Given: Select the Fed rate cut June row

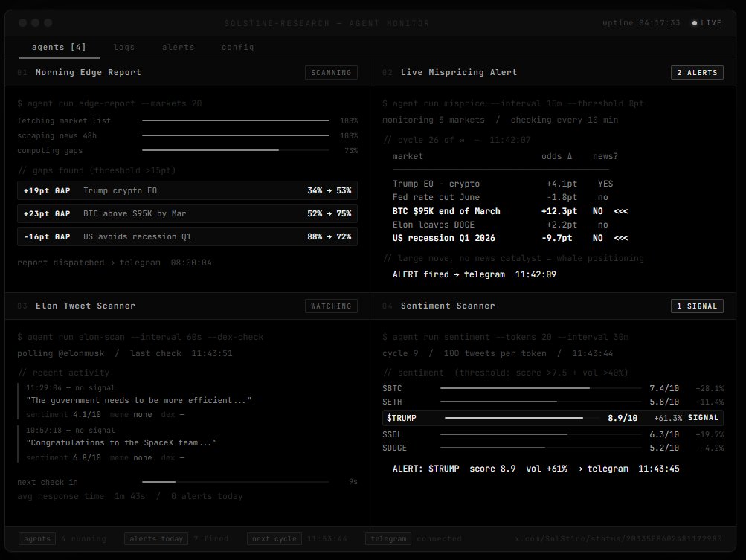Looking at the screenshot, I should pyautogui.click(x=501, y=197).
